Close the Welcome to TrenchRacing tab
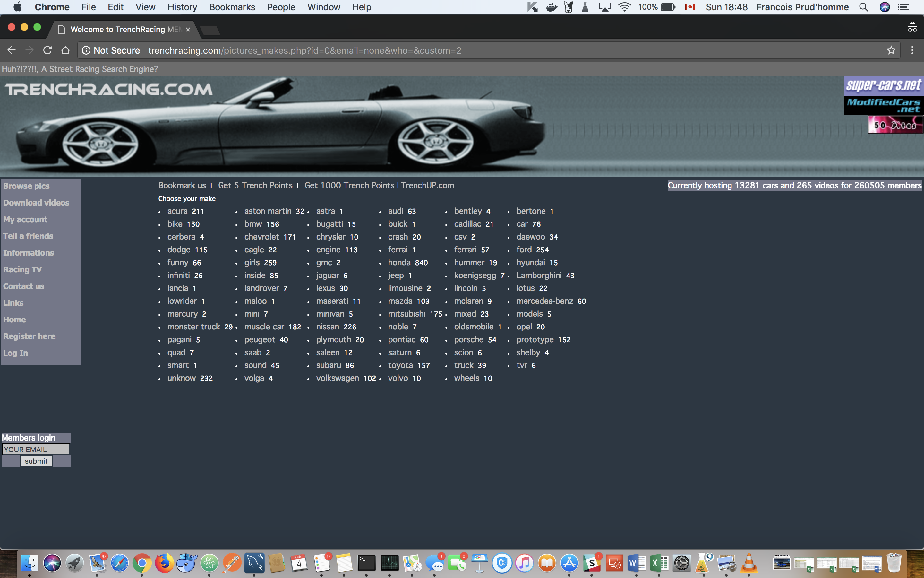 188,30
